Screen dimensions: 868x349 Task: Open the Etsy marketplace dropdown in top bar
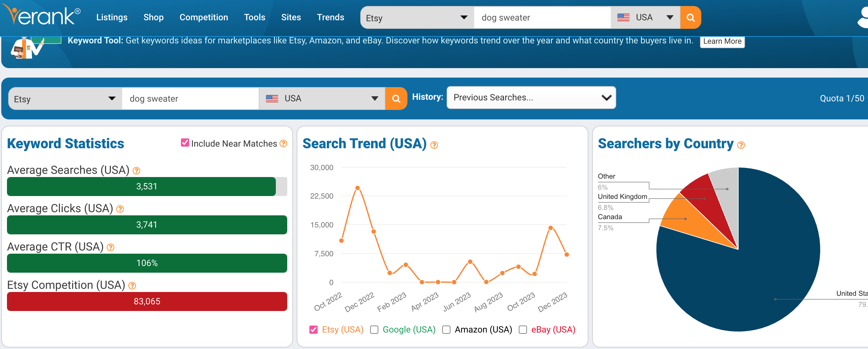[417, 17]
